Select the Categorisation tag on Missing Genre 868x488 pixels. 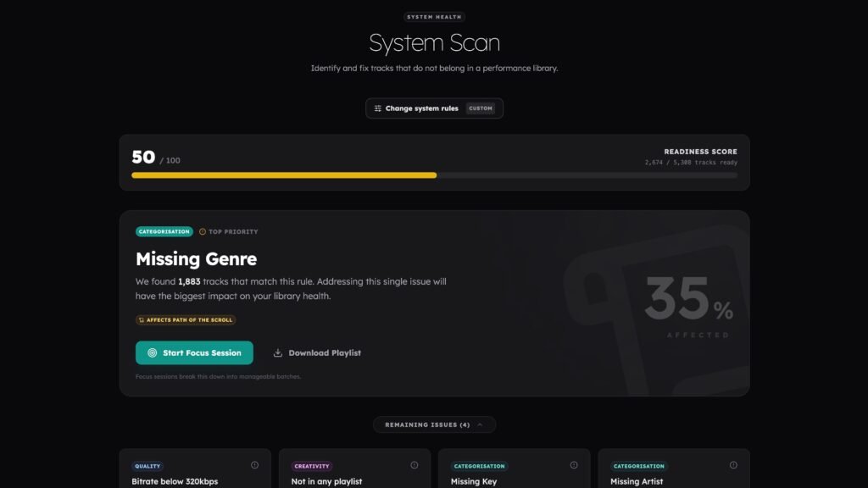point(164,232)
